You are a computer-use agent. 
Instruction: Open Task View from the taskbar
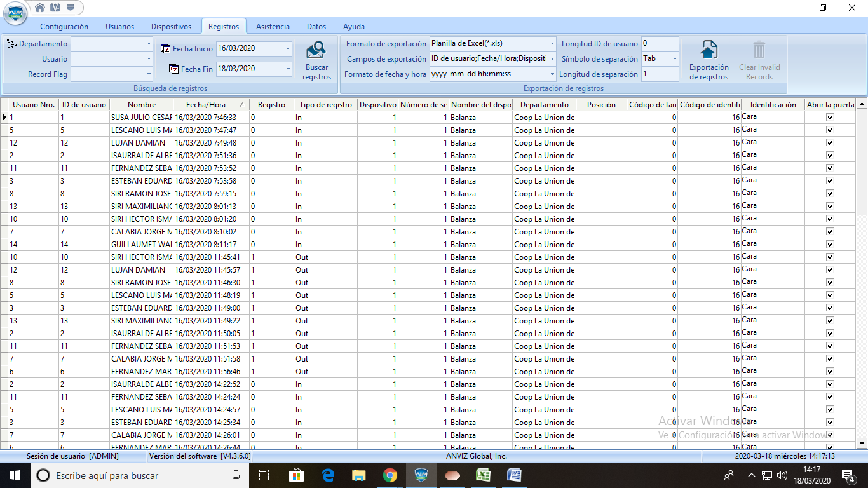pos(264,475)
